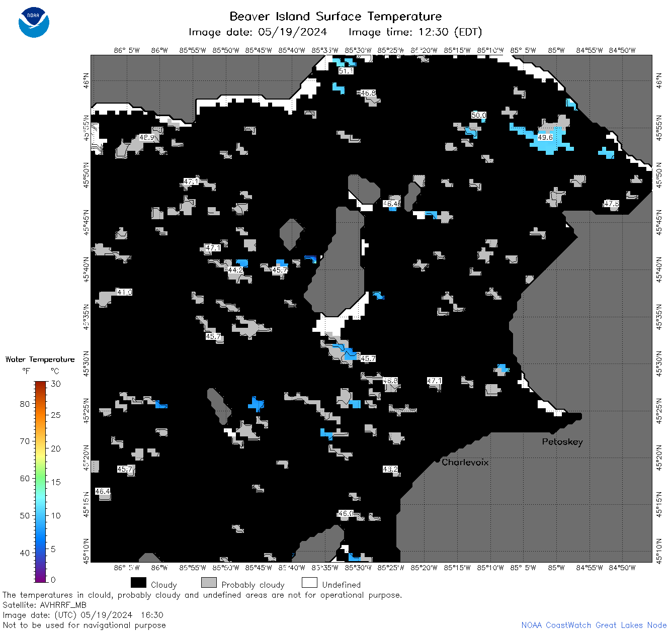Click the 86°W label on the bottom axis

pos(159,568)
